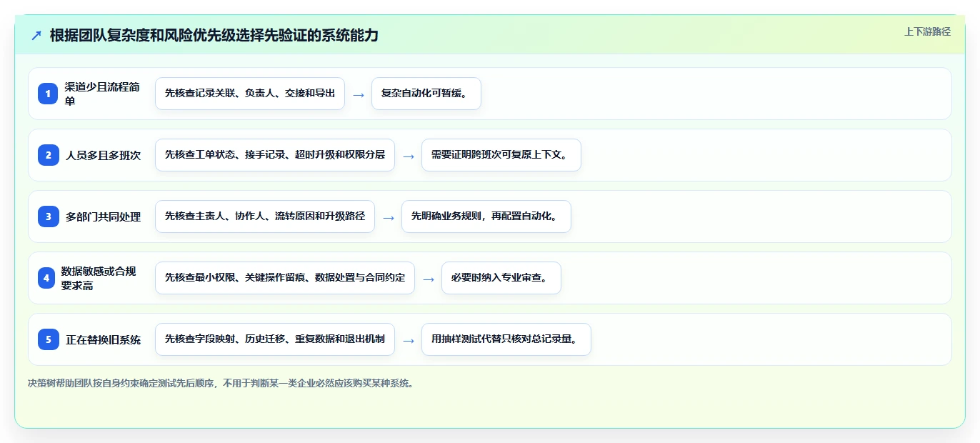The height and width of the screenshot is (443, 980).
Task: Click the box 先核查字段映射、历史迁移、重复数据和退出机制
Action: tap(275, 339)
